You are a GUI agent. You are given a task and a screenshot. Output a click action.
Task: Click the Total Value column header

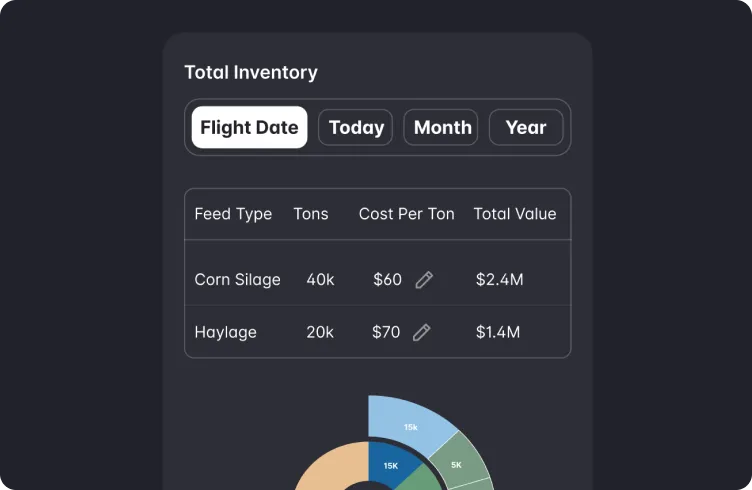pyautogui.click(x=515, y=214)
